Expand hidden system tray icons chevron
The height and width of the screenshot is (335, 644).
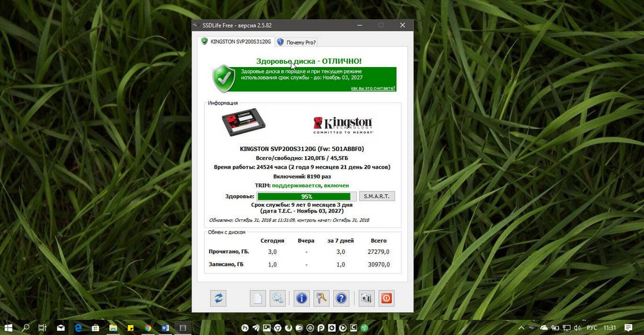pyautogui.click(x=521, y=327)
